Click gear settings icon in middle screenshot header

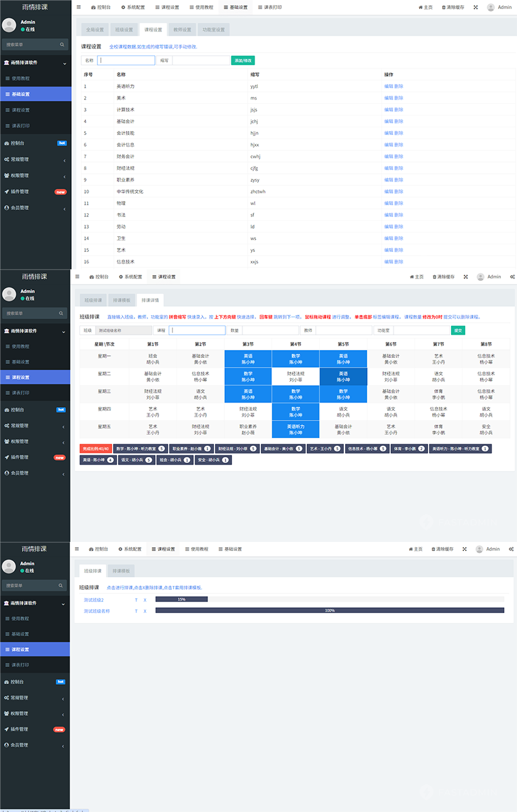(512, 276)
